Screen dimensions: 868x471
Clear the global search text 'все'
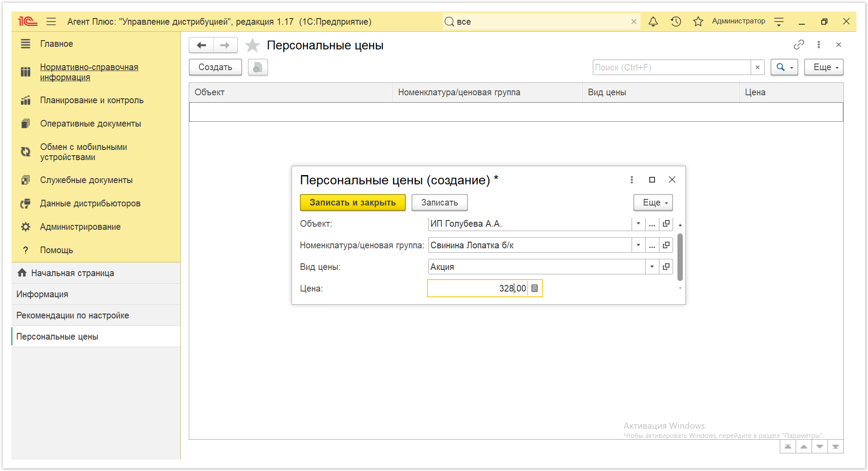pyautogui.click(x=634, y=22)
